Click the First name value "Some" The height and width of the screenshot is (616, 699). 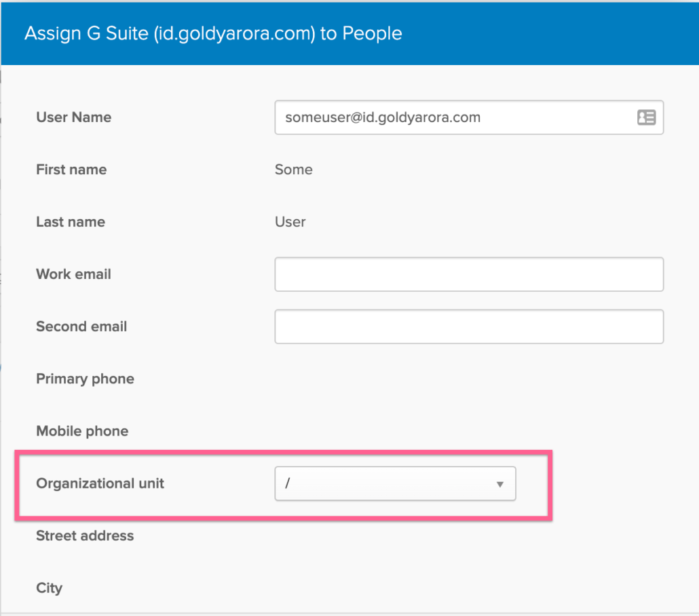click(x=293, y=170)
